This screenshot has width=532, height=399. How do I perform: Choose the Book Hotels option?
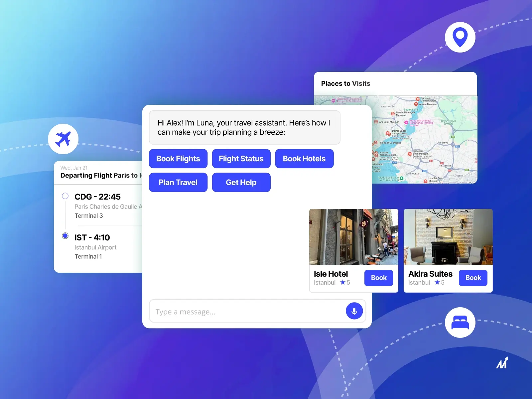(x=304, y=159)
